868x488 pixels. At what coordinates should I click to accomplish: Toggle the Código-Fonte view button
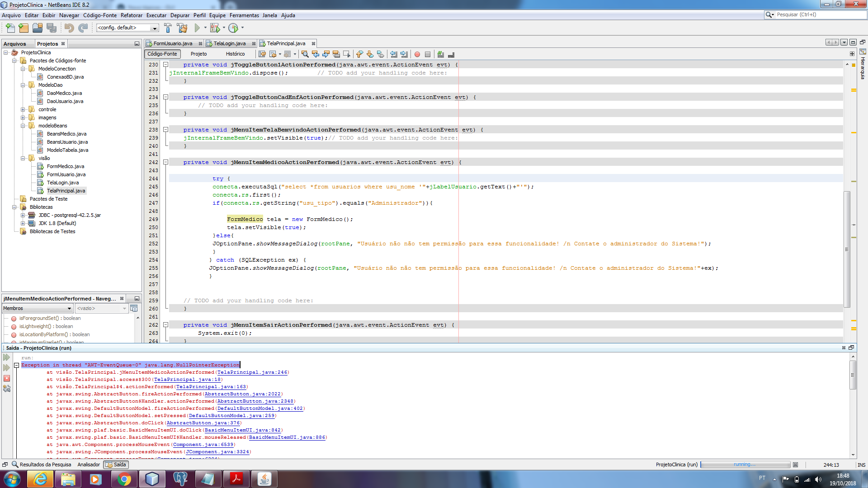point(162,54)
